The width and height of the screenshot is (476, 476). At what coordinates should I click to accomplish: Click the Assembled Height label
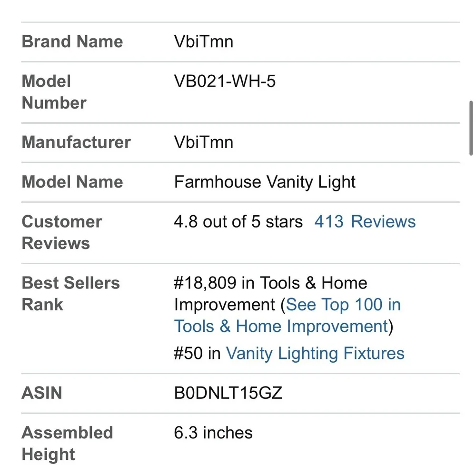point(68,444)
